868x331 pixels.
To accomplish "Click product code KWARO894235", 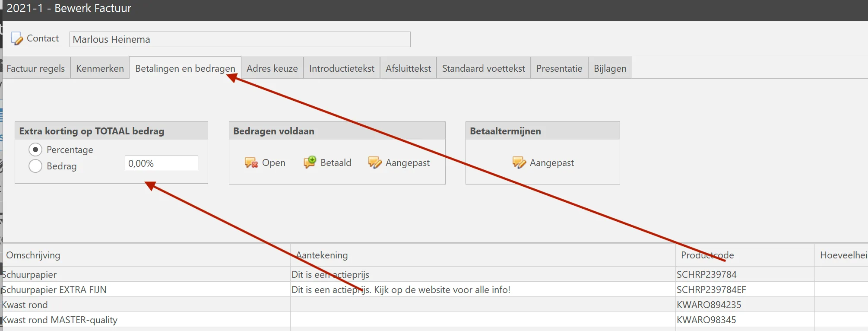I will click(709, 305).
